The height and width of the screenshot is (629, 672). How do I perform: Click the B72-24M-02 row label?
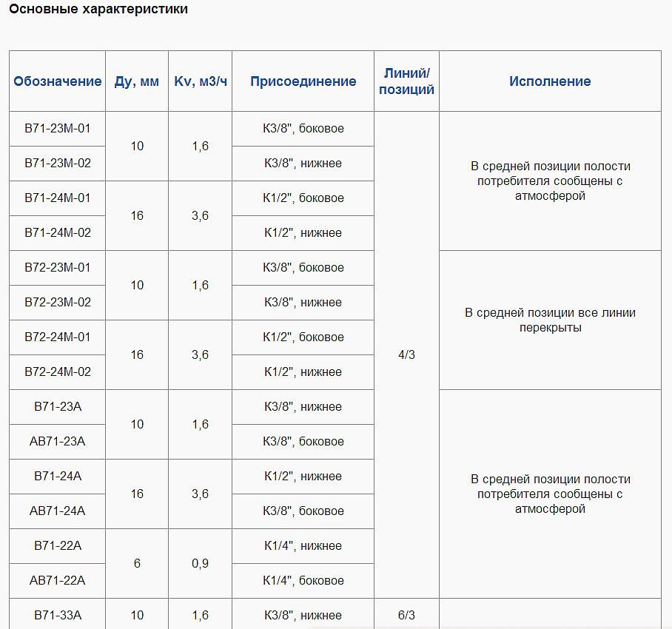tap(56, 371)
